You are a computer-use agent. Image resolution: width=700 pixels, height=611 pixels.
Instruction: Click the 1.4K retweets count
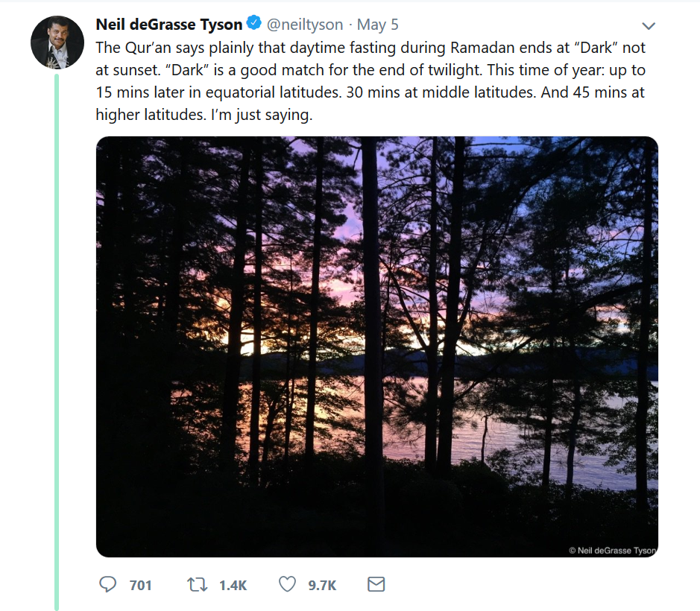233,585
